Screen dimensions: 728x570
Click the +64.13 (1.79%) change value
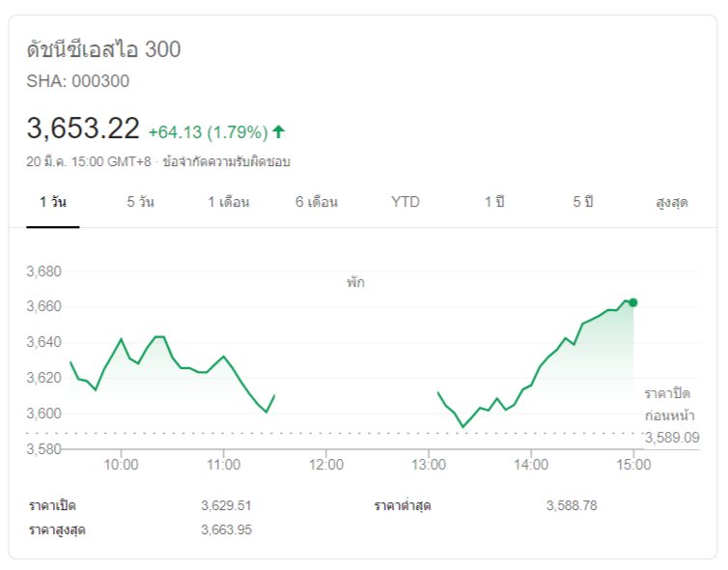(x=207, y=131)
